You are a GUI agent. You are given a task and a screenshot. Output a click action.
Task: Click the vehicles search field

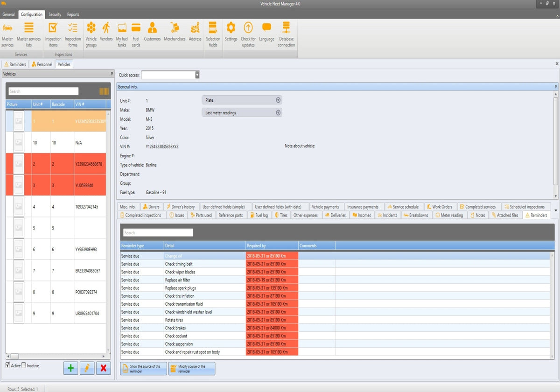[43, 91]
